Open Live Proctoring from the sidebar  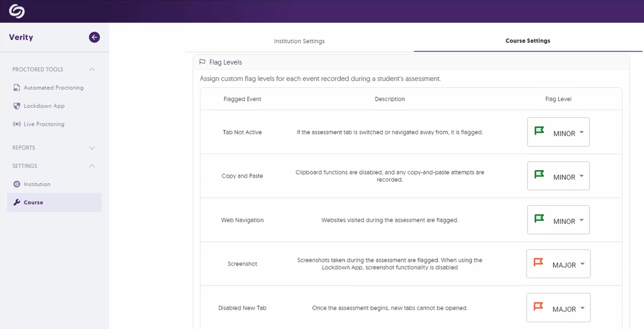coord(17,124)
